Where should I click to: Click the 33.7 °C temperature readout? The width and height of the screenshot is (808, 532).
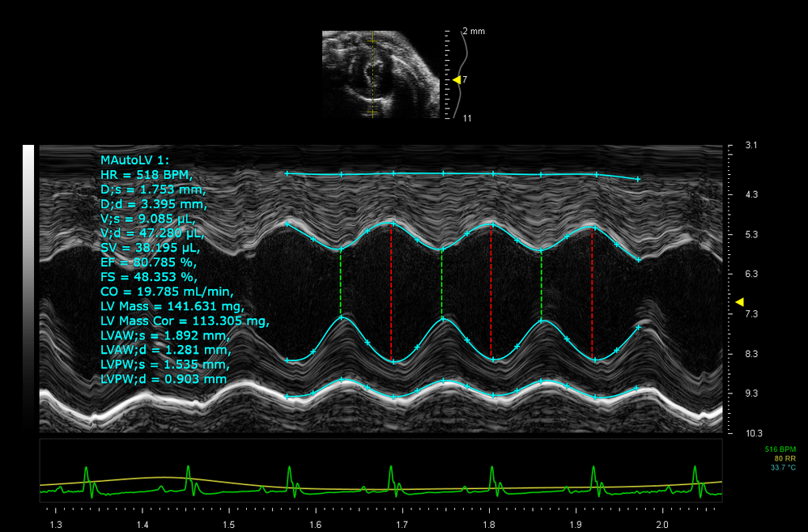point(782,467)
